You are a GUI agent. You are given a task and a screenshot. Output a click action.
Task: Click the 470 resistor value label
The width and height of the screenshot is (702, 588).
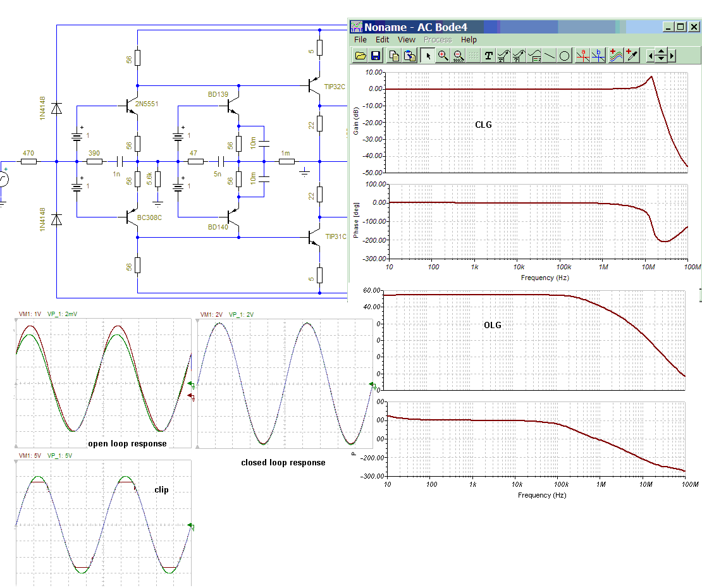(28, 153)
